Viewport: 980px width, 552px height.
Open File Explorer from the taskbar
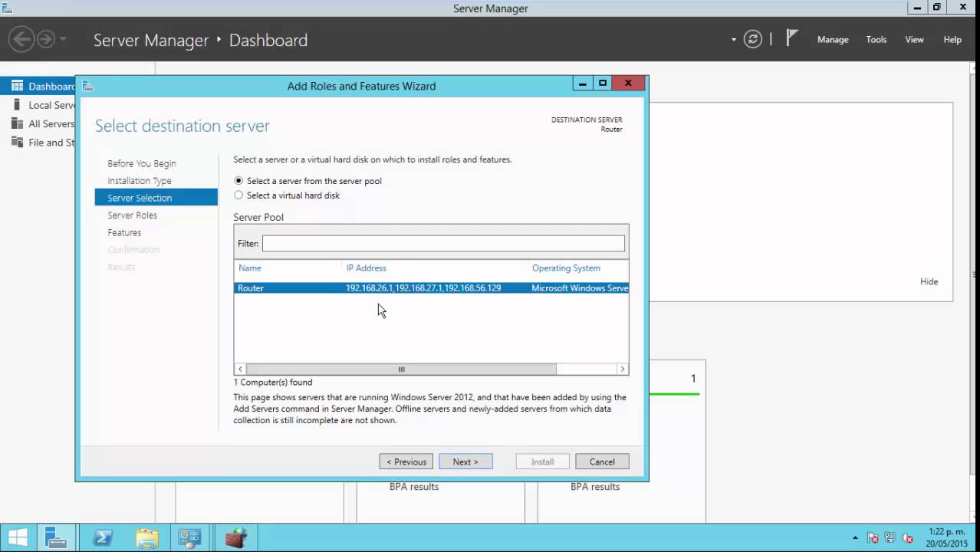pyautogui.click(x=146, y=538)
